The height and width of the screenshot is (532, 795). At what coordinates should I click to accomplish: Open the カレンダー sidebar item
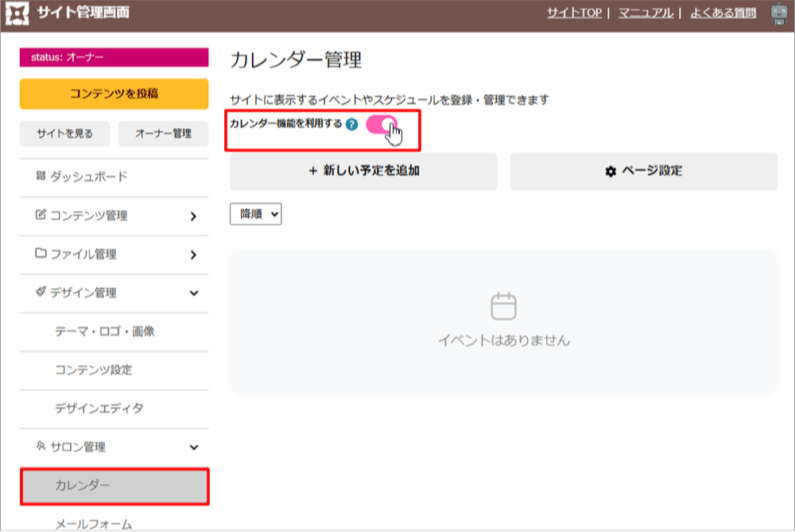coord(114,486)
